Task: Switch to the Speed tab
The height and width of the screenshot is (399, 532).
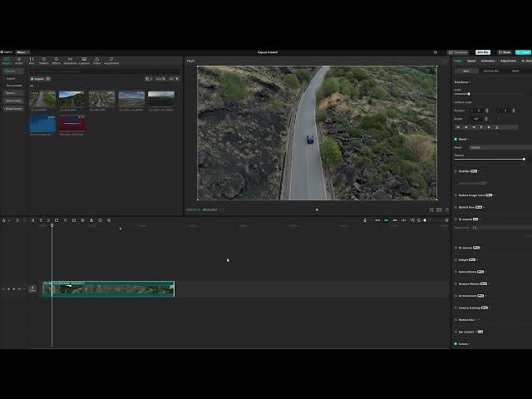Action: click(x=471, y=61)
